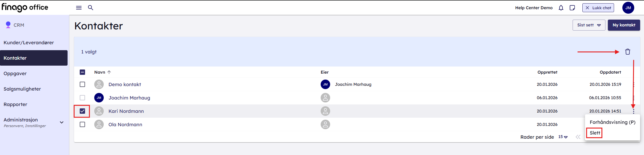
Task: Toggle the header select-all checkbox
Action: pos(82,72)
